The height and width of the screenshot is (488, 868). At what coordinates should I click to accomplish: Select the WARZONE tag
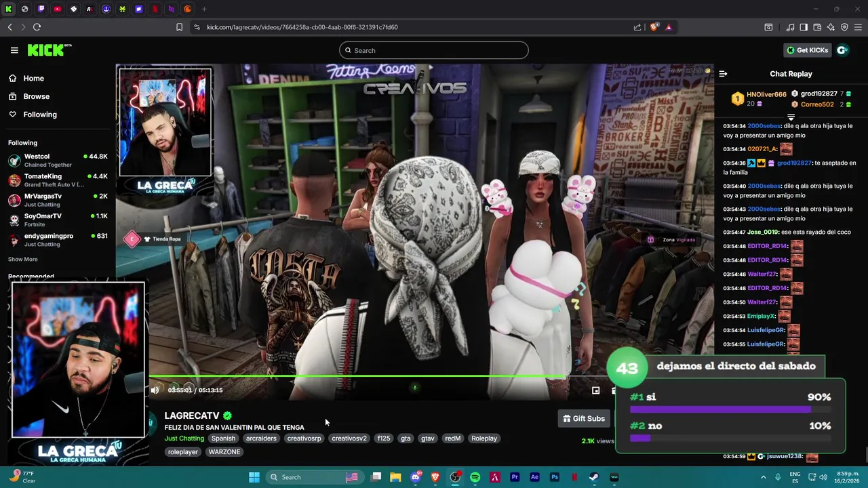click(x=224, y=452)
